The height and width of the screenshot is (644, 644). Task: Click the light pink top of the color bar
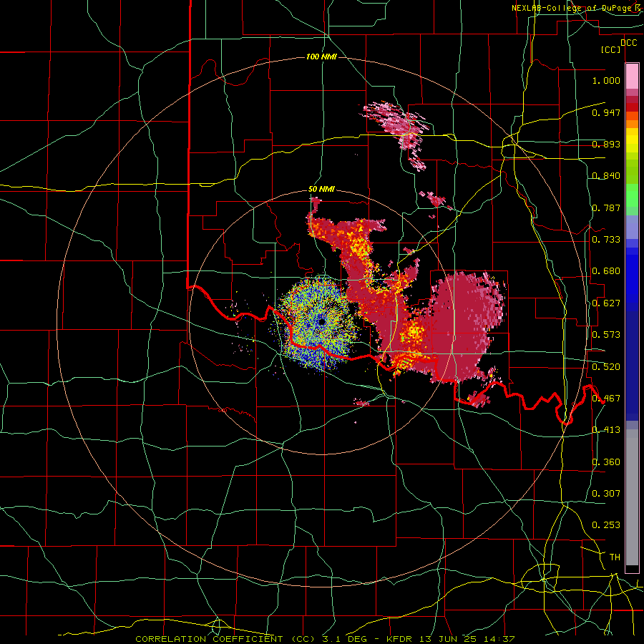[x=632, y=76]
